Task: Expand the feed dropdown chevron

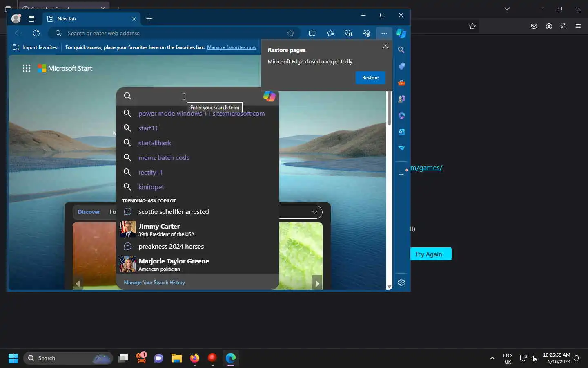Action: pyautogui.click(x=315, y=212)
